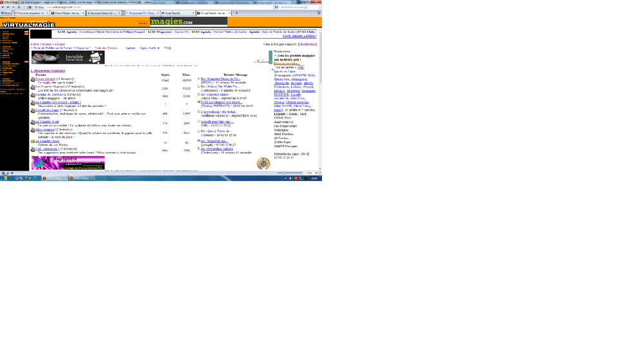
Task: Click the Agenda link in the forum navigation
Action: coord(130,48)
